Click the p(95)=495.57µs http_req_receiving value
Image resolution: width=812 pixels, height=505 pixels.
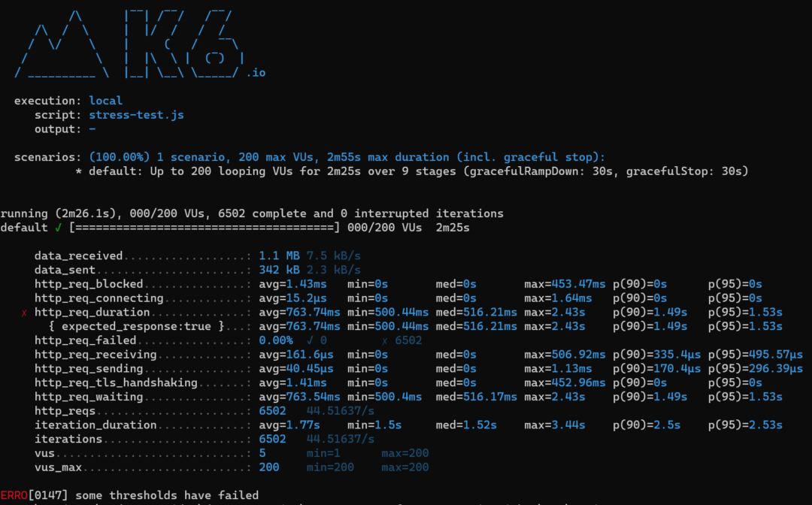tap(744, 355)
